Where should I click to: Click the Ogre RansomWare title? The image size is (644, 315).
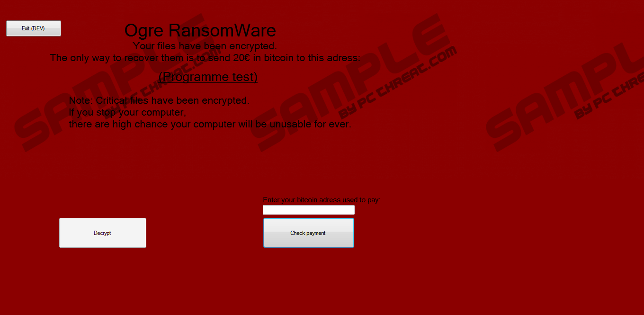click(x=200, y=30)
